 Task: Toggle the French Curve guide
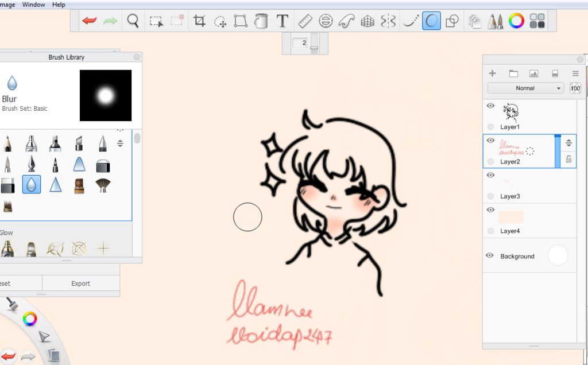click(x=346, y=21)
